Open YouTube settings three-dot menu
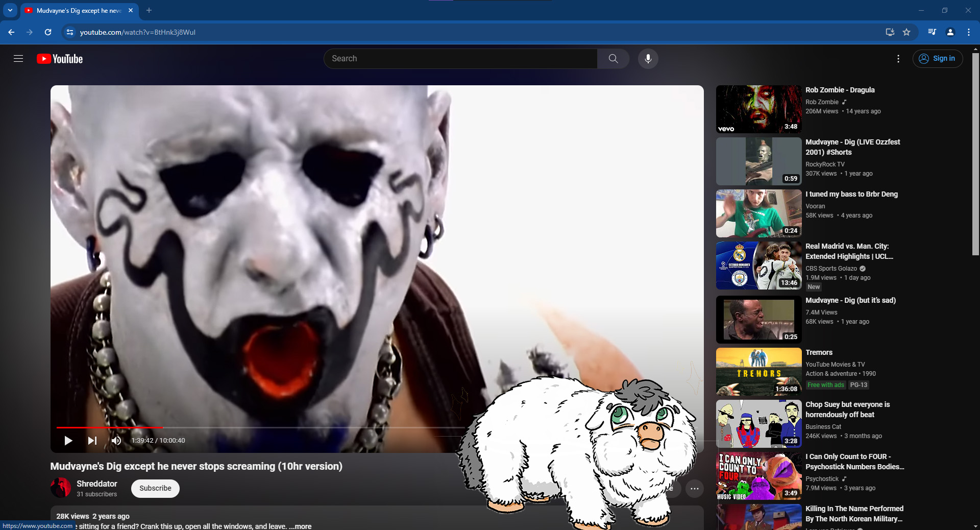This screenshot has width=980, height=530. pyautogui.click(x=898, y=59)
